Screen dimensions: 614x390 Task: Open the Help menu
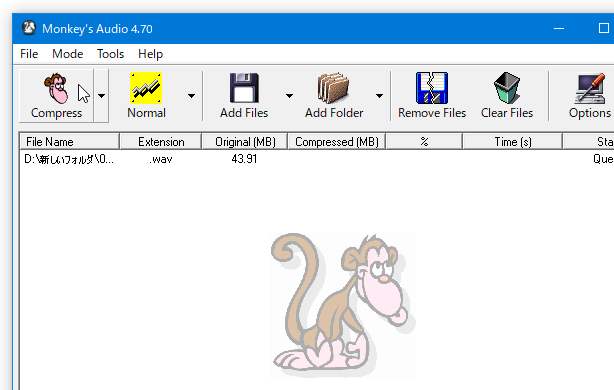click(150, 54)
